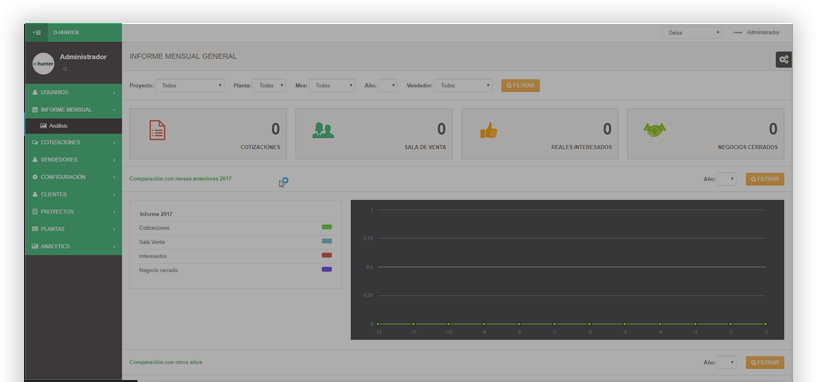Click the D-HUNTER brand title
This screenshot has height=382, width=816.
pos(66,32)
